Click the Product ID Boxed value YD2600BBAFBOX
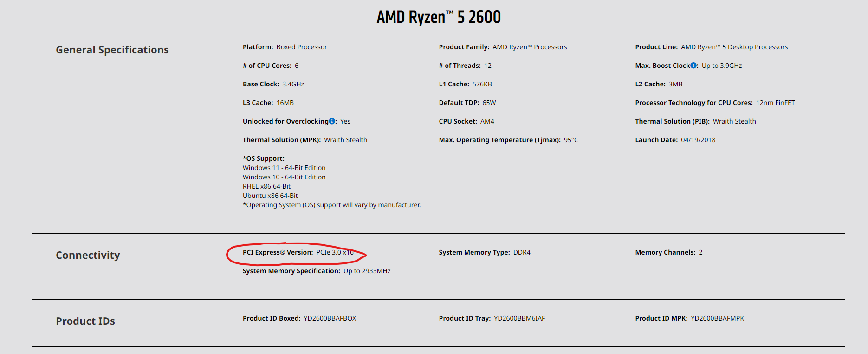The width and height of the screenshot is (868, 354). 330,318
